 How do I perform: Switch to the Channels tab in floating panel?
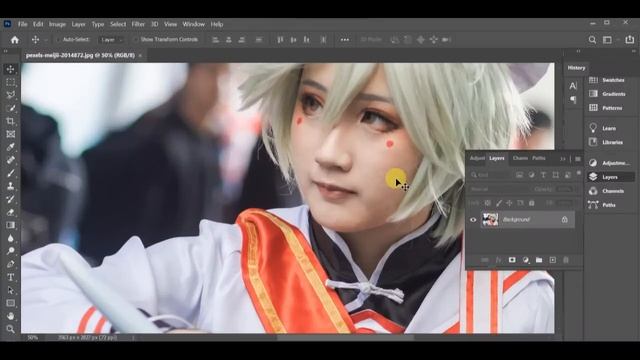click(x=520, y=158)
